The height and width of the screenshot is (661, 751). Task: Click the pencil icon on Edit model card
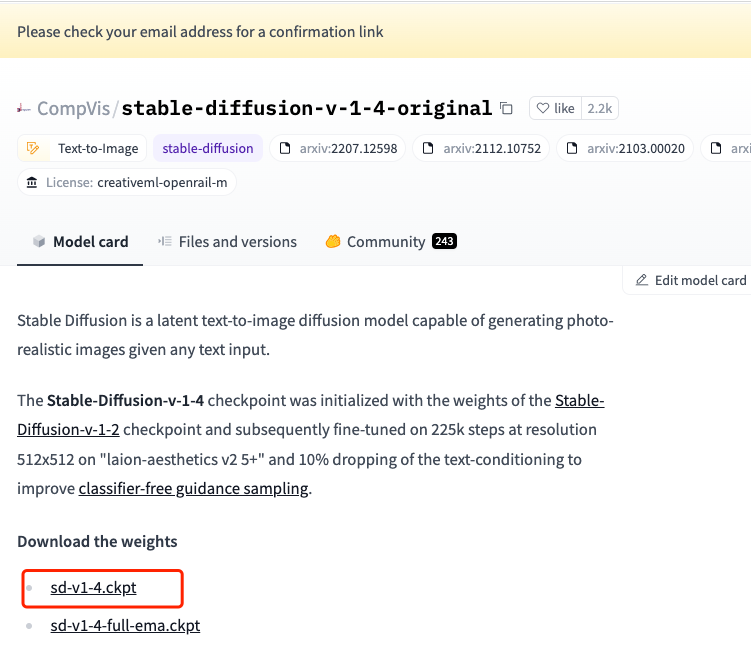tap(642, 280)
